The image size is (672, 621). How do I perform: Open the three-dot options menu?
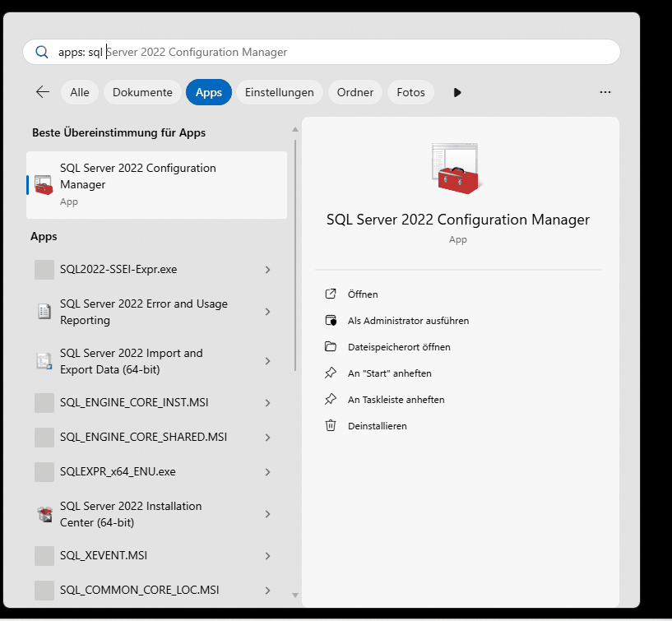(605, 92)
